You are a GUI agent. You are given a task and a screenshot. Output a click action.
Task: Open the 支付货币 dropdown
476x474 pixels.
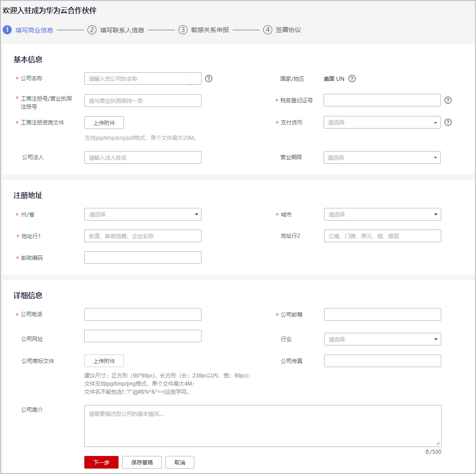[382, 122]
